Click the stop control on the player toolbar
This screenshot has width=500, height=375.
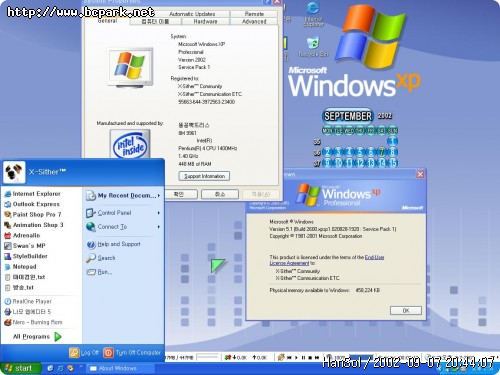[x=310, y=358]
